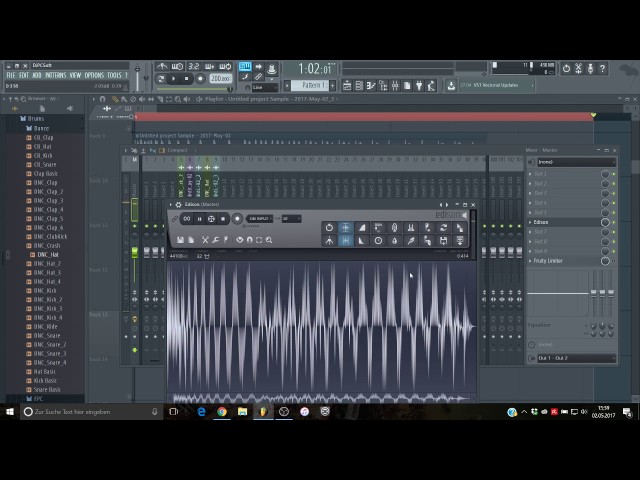The height and width of the screenshot is (480, 640).
Task: Open the mixer view icon
Action: [x=395, y=86]
